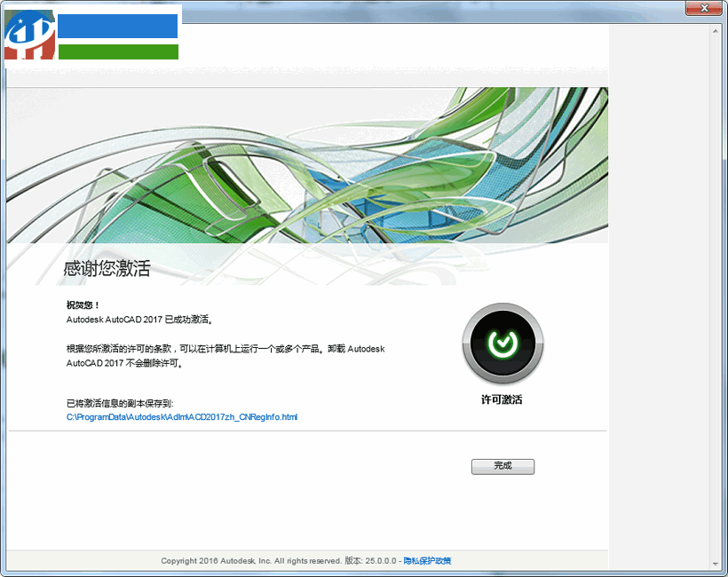Close the activation window with the X button

click(x=702, y=8)
